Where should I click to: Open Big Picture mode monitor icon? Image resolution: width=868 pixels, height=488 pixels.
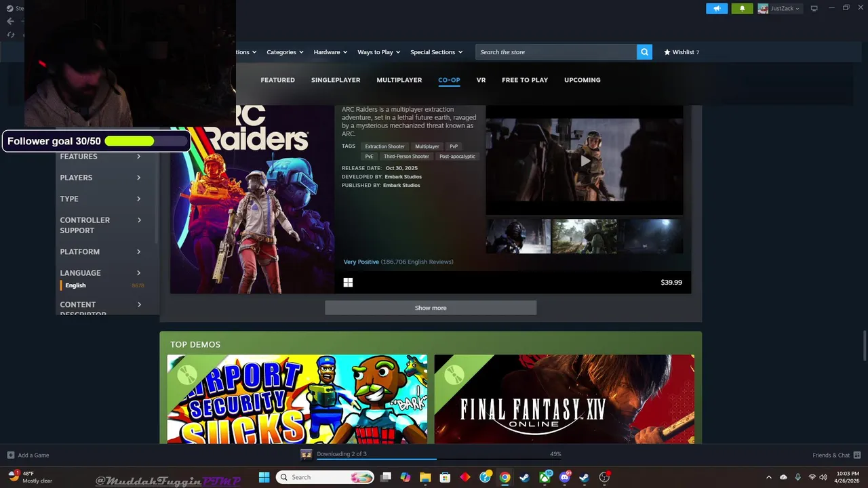tap(814, 8)
